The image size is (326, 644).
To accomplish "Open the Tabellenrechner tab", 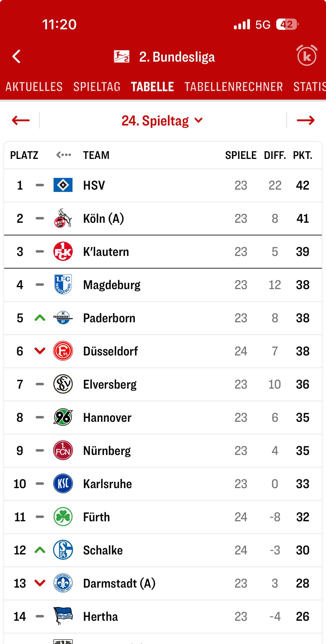I will pyautogui.click(x=234, y=87).
